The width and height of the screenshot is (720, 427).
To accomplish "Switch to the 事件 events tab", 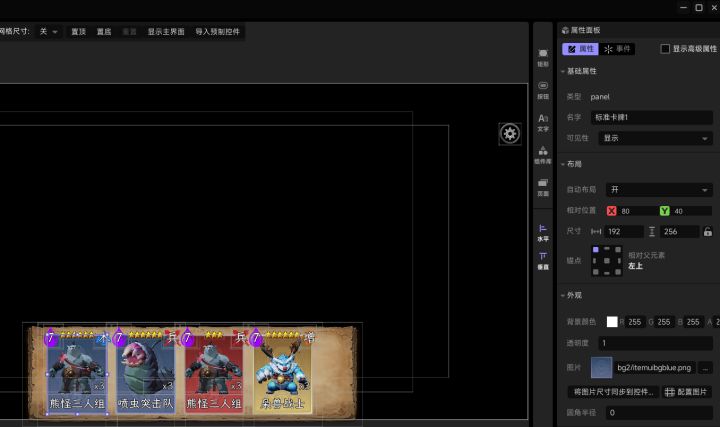I will click(x=619, y=48).
